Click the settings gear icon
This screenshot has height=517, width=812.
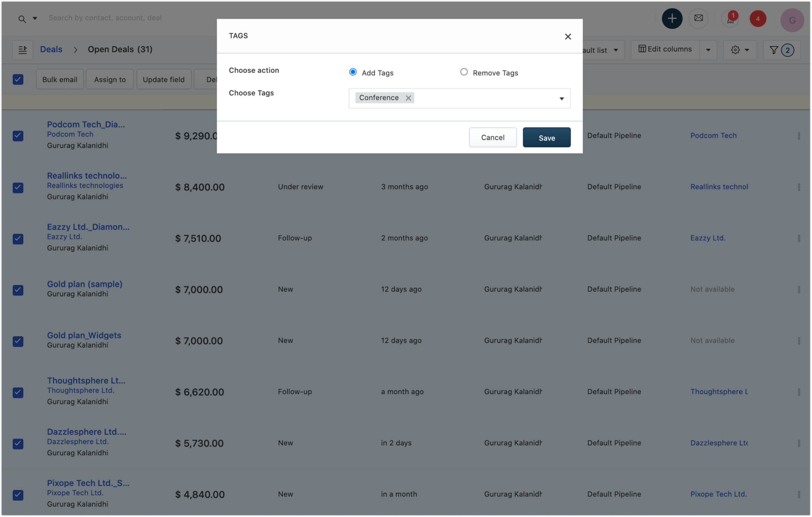tap(735, 50)
